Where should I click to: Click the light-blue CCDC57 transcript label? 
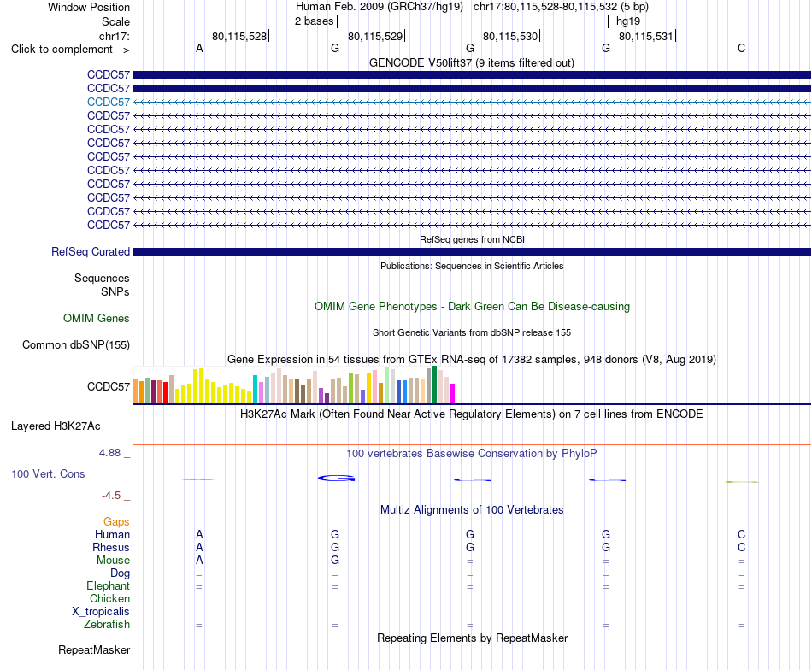[x=109, y=102]
